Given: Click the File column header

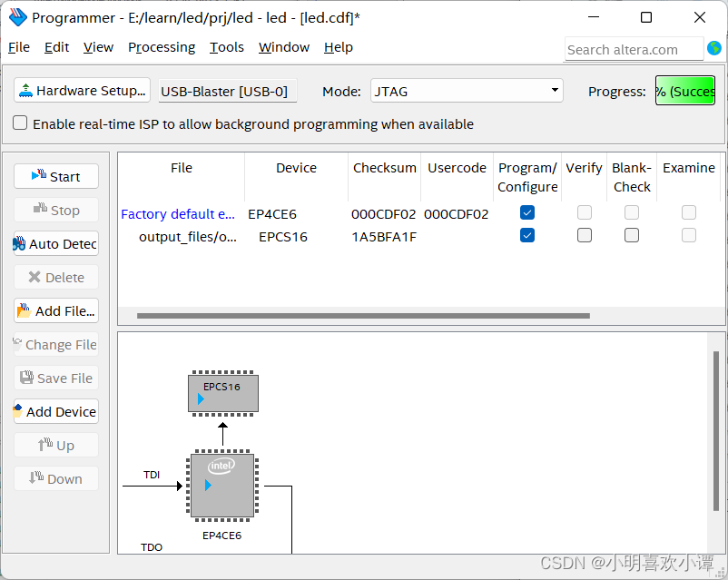Looking at the screenshot, I should tap(182, 168).
